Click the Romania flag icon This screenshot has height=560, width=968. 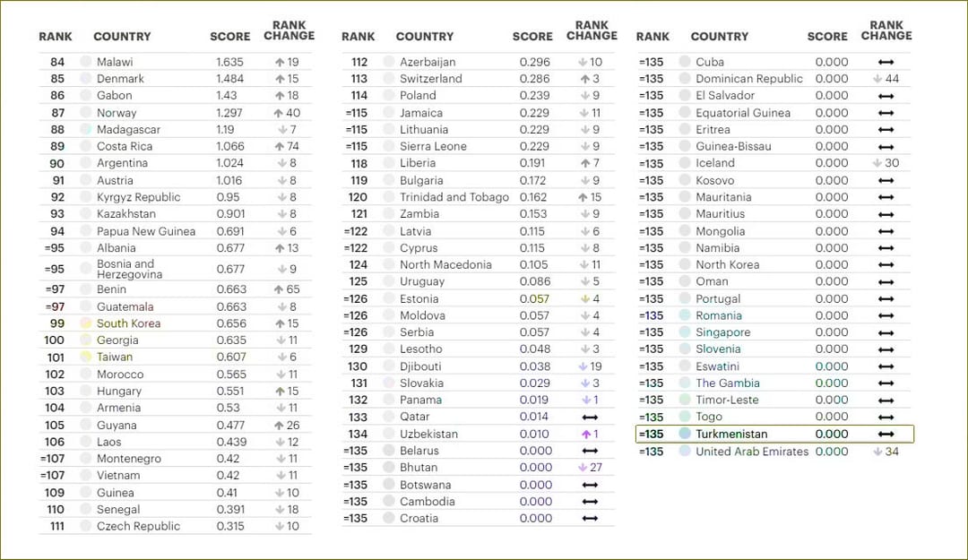click(x=685, y=315)
